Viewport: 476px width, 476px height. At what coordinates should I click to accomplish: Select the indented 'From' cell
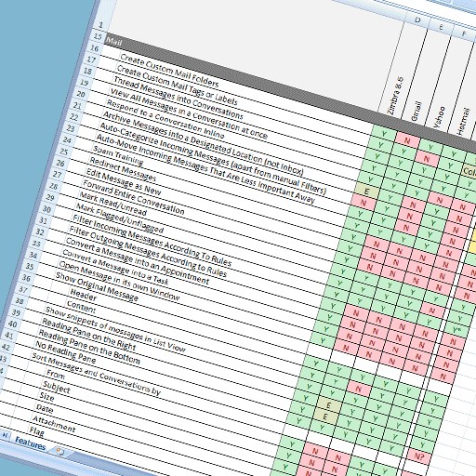pos(56,375)
